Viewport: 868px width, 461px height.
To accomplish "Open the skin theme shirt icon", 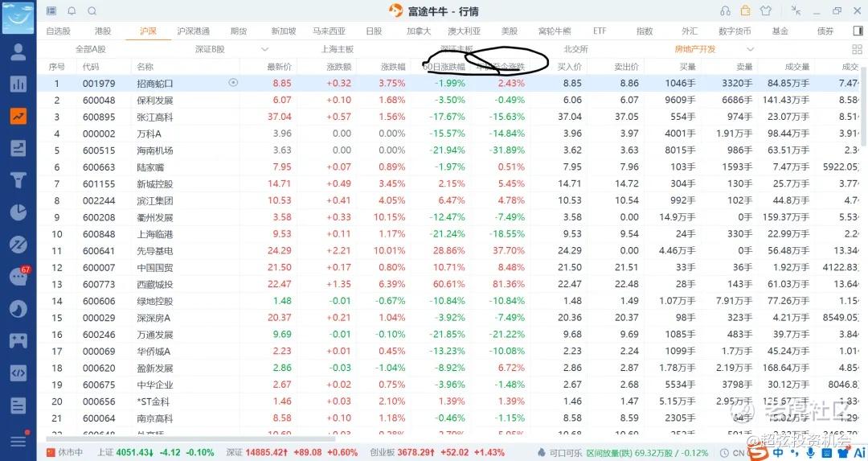I will point(766,10).
